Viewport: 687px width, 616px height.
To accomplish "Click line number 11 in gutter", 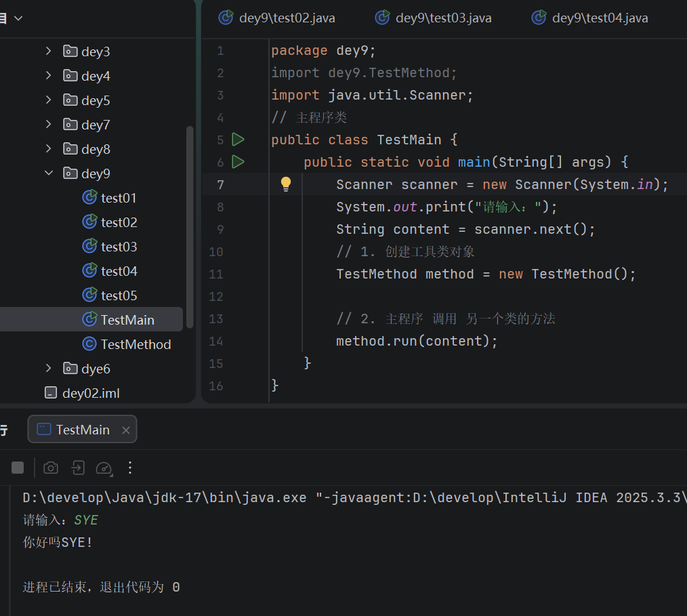I will [x=216, y=274].
